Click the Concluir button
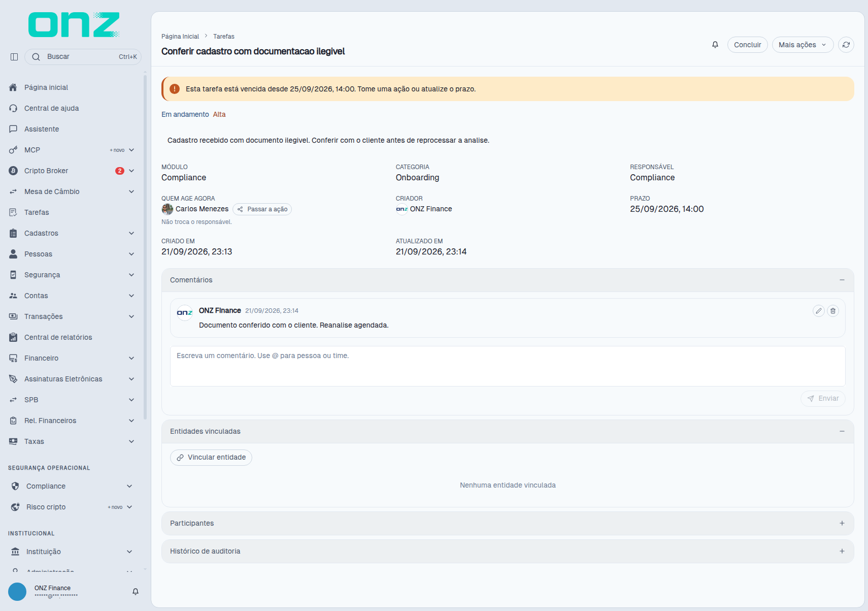Image resolution: width=868 pixels, height=611 pixels. coord(747,45)
